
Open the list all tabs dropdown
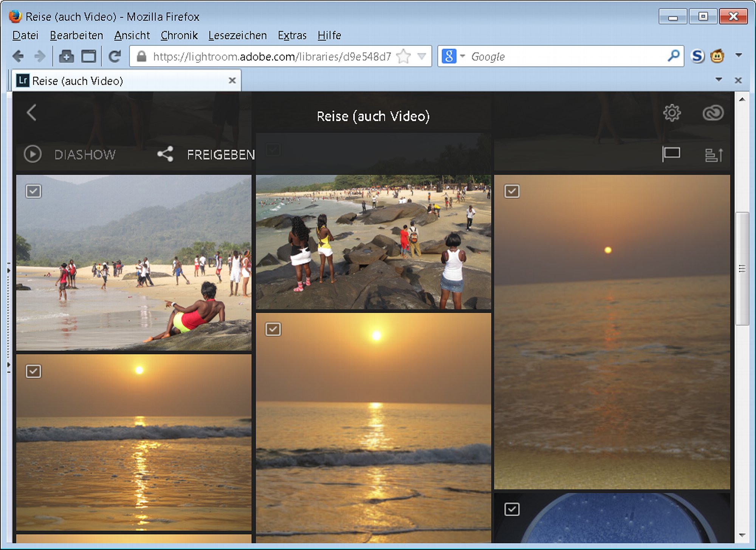click(719, 80)
